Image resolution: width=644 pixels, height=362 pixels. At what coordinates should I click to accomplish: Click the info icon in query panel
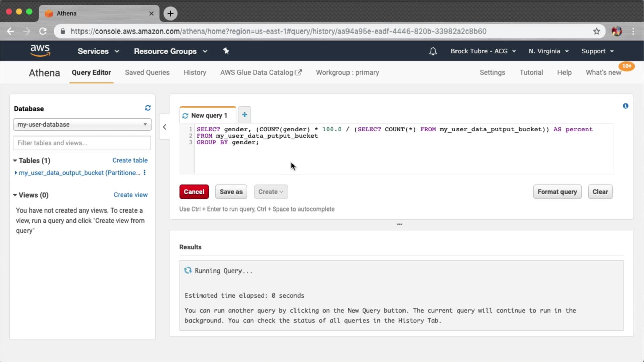pos(625,106)
